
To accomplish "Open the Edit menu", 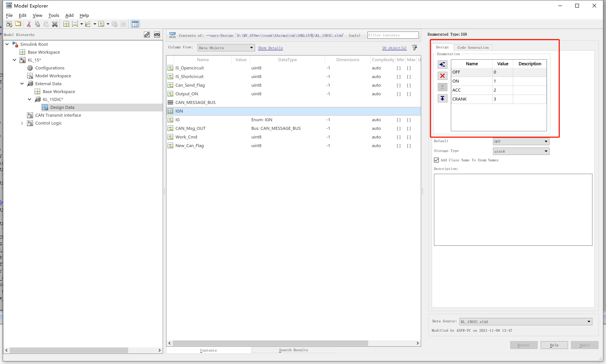I will (23, 15).
